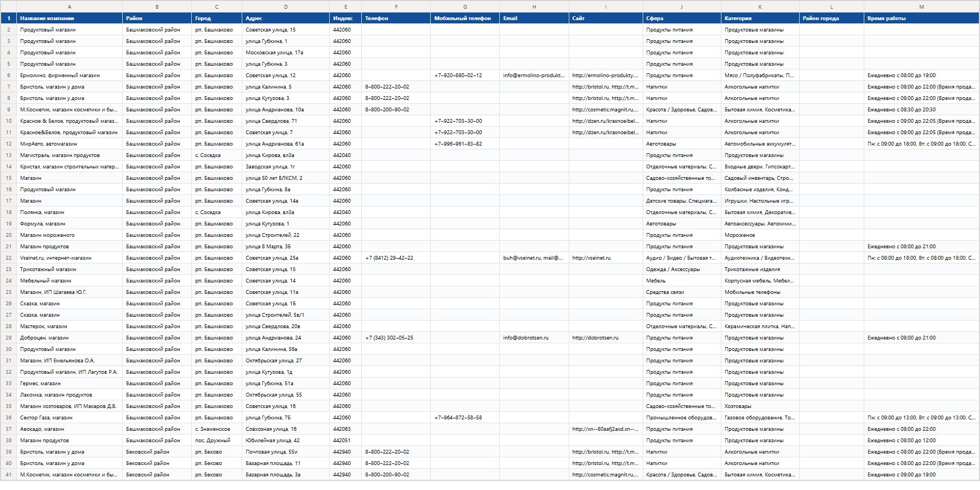Click phone '+7 (8412) 29–42–22'

tap(396, 258)
